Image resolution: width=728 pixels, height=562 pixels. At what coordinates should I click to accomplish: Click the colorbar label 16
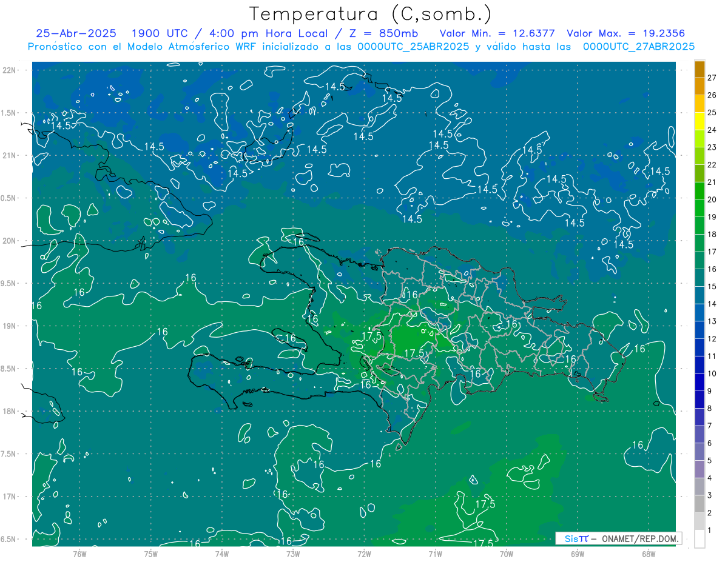tap(712, 269)
